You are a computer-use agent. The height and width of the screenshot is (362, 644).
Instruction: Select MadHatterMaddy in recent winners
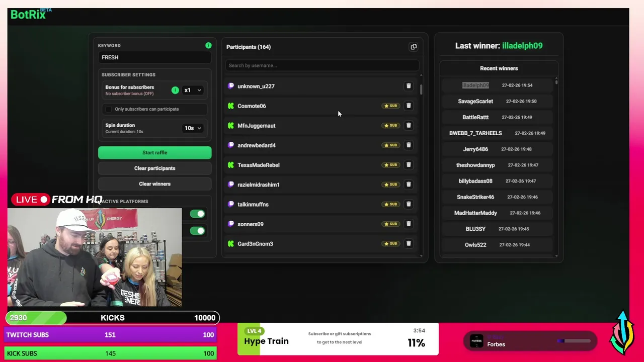(475, 213)
